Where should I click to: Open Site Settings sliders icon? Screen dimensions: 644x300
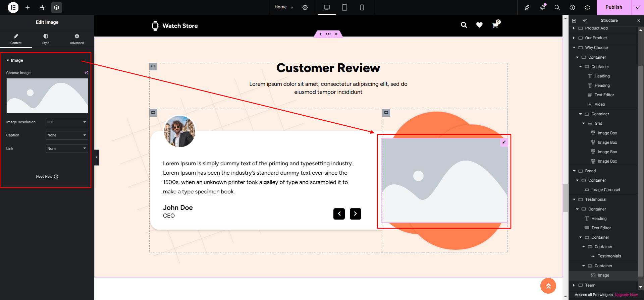pyautogui.click(x=42, y=7)
